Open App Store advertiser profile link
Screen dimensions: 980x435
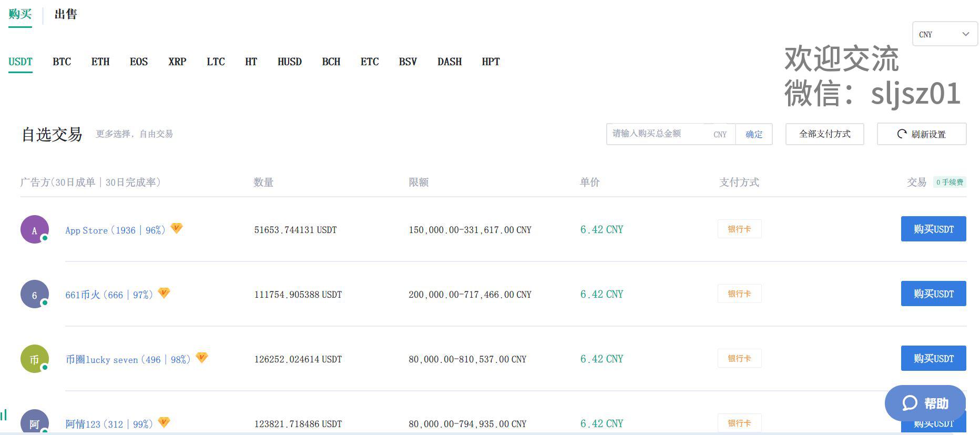115,230
